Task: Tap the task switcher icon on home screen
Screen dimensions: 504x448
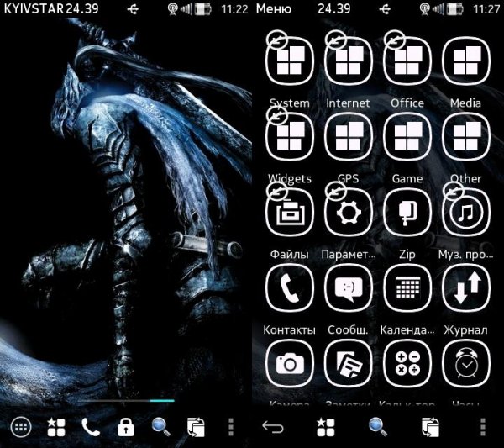Action: (x=196, y=427)
